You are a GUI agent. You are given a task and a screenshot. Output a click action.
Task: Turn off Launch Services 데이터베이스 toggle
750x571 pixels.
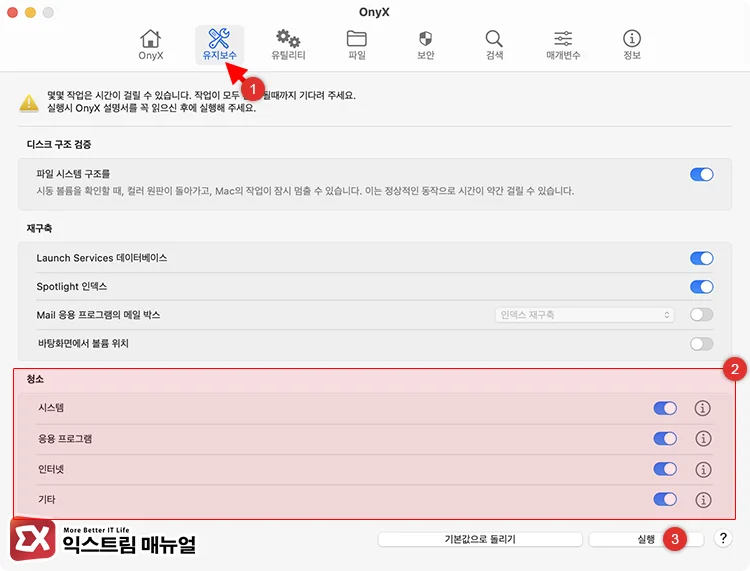point(701,258)
